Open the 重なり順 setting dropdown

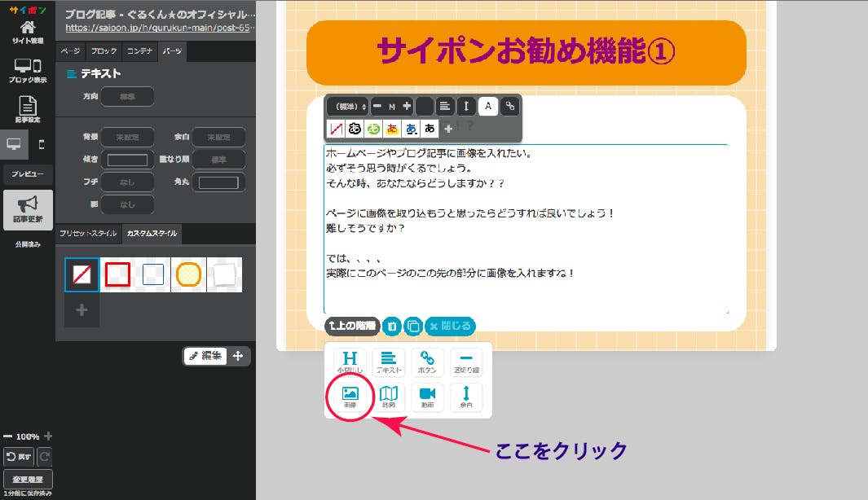(218, 160)
